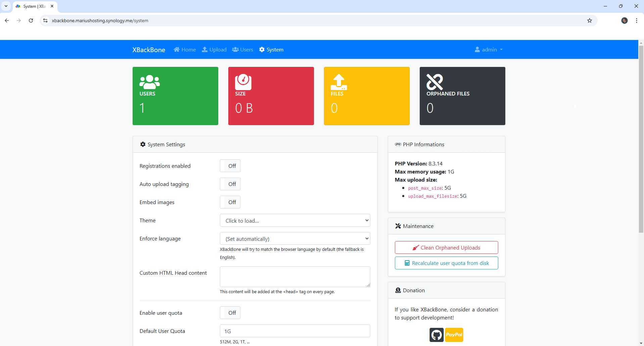Screen dimensions: 644x346
Task: Click the dark Orphaned Files stat card
Action: (x=462, y=96)
